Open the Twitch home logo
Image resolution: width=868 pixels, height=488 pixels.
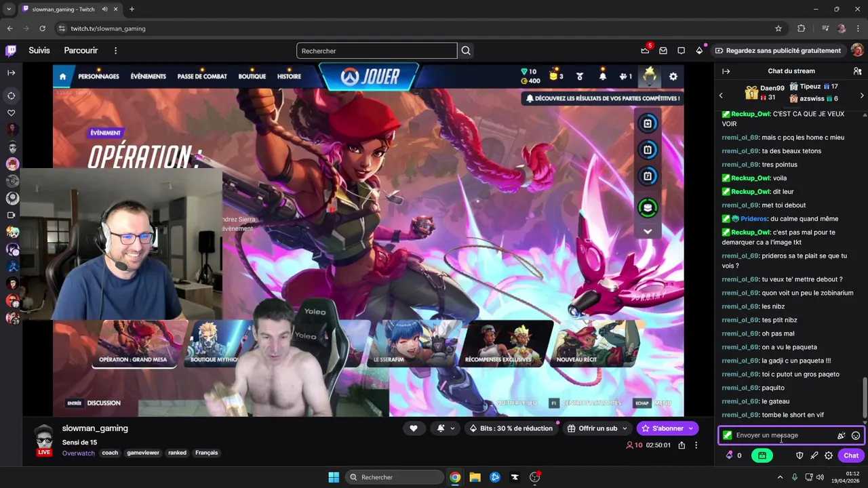coord(11,51)
